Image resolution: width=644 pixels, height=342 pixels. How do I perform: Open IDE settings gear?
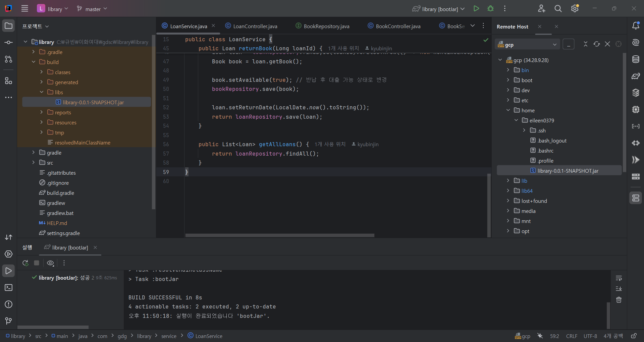click(575, 9)
